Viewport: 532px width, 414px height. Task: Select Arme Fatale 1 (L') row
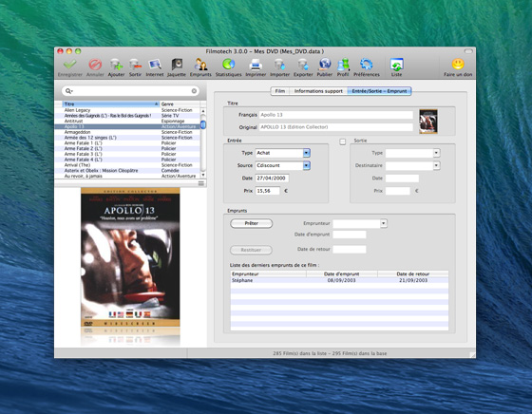(127, 143)
